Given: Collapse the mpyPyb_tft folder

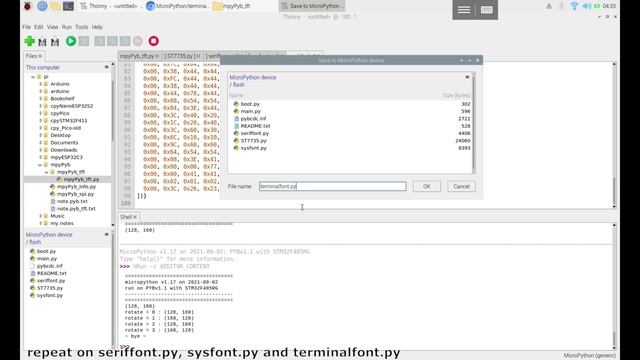Looking at the screenshot, I should coord(47,172).
